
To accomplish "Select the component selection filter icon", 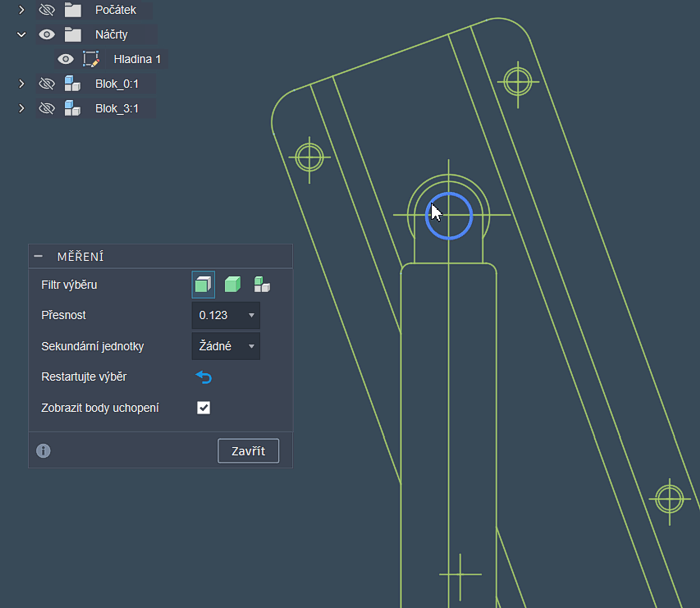I will click(262, 285).
